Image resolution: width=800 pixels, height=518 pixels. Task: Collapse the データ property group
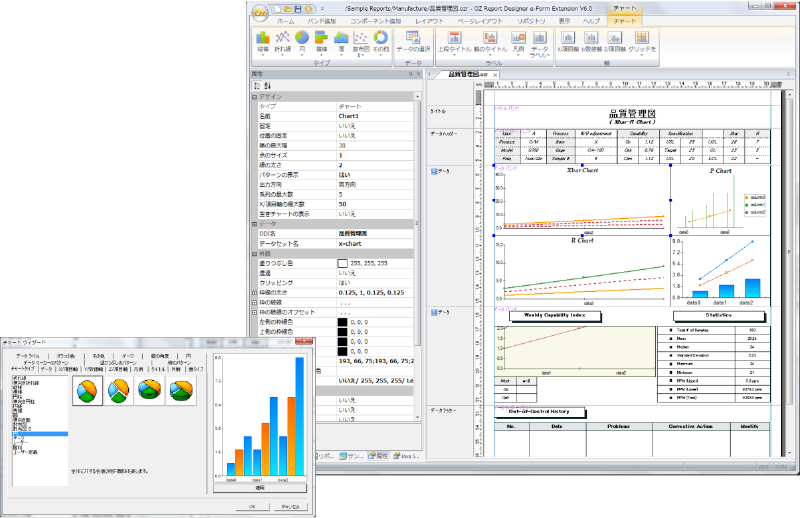click(255, 224)
